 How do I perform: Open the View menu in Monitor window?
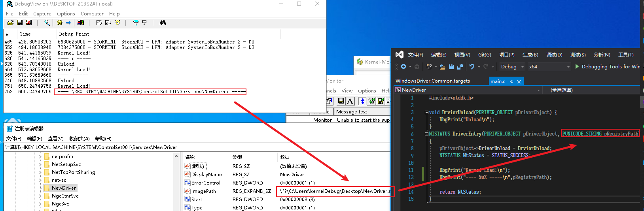click(x=347, y=91)
